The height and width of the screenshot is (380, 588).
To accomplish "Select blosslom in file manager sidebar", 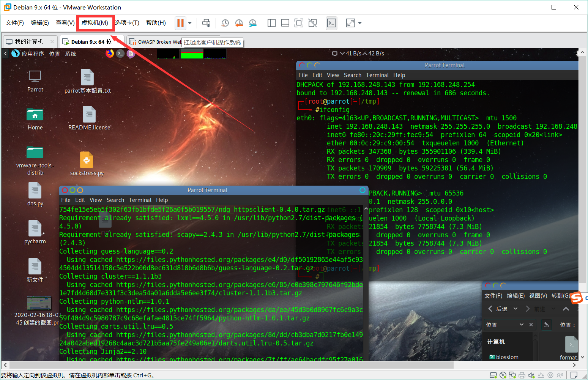I will pos(504,357).
